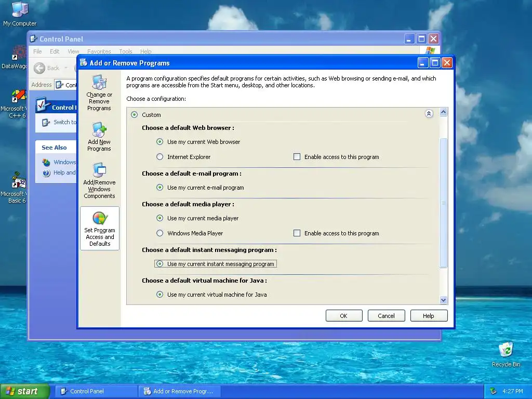Select Internet Explorer as default browser
532x399 pixels.
[x=160, y=157]
